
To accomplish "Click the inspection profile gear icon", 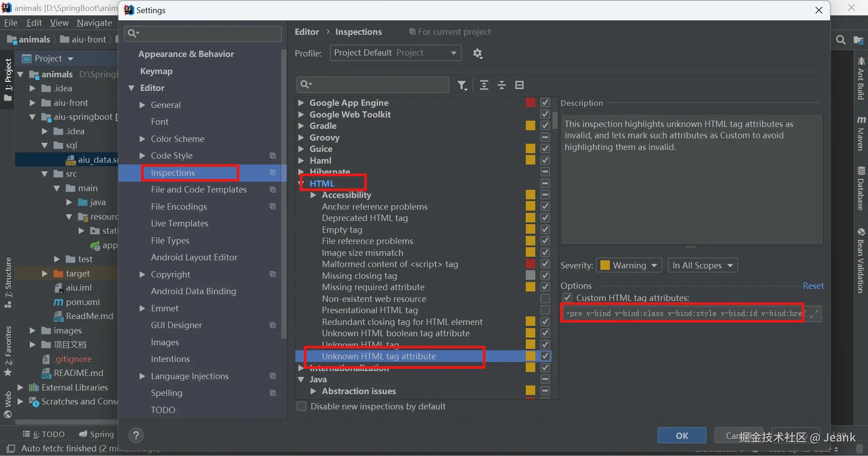I will (477, 53).
